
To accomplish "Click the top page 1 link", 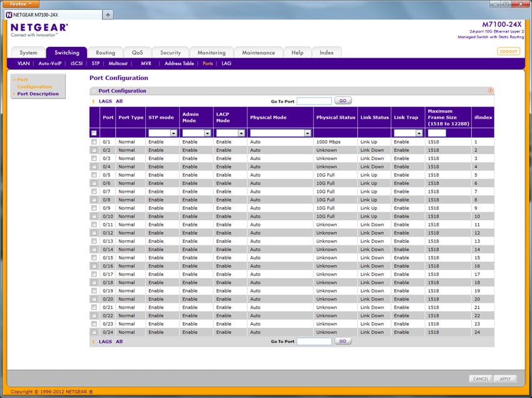I will (93, 101).
